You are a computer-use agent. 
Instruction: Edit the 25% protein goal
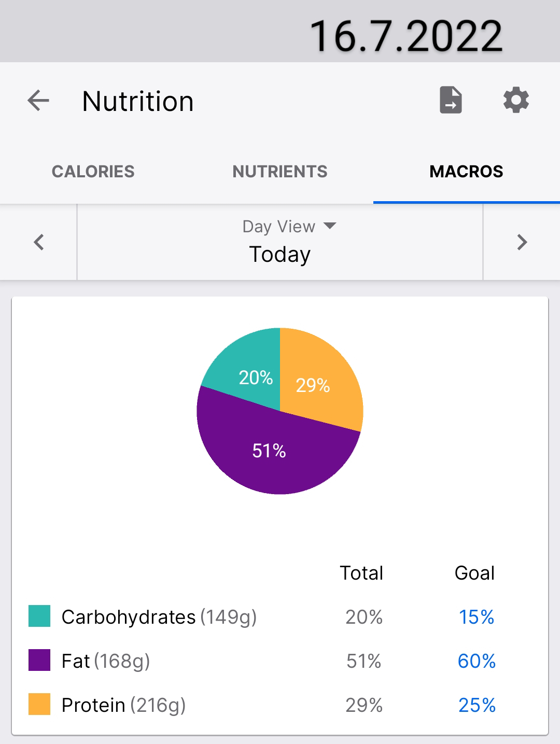[x=477, y=705]
